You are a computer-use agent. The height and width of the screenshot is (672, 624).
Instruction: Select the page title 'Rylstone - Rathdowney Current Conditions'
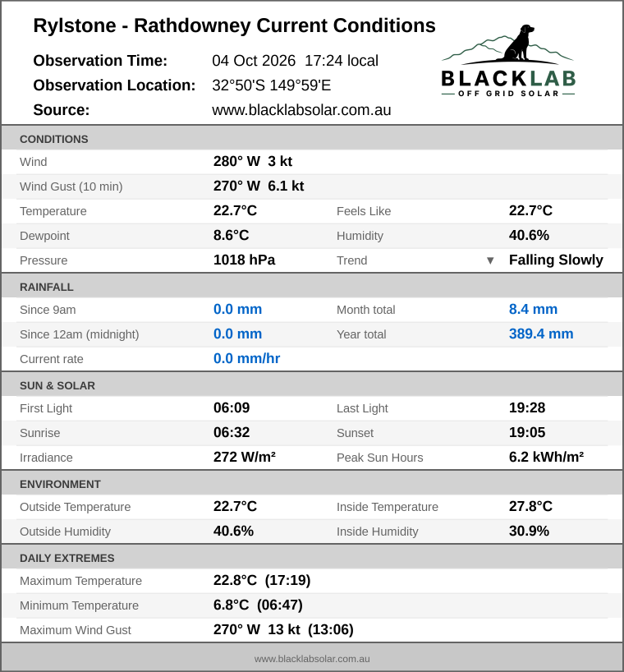pyautogui.click(x=234, y=25)
